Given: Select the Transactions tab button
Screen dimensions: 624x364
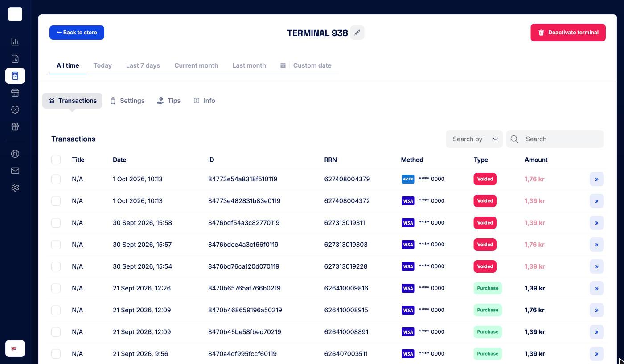Looking at the screenshot, I should point(72,101).
